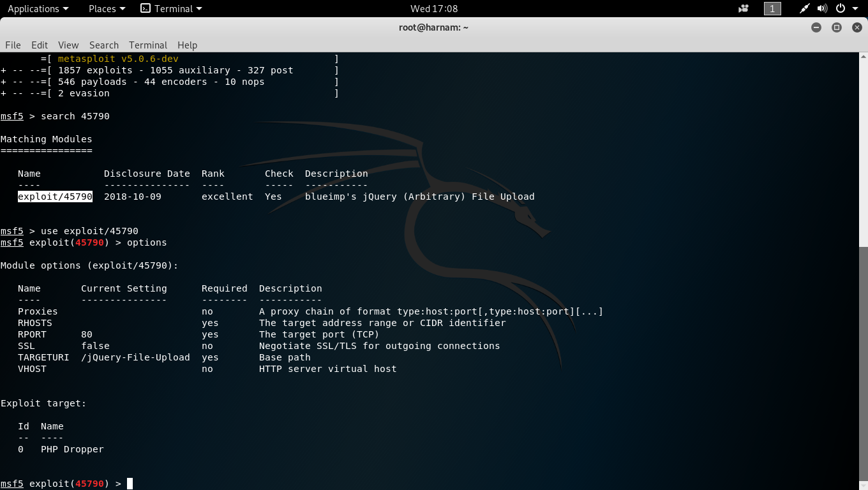Click the proxy chain format description
This screenshot has height=490, width=868.
click(431, 311)
